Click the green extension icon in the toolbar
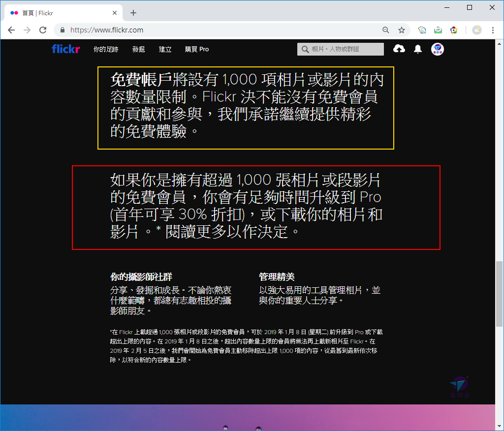504x431 pixels. pos(438,30)
